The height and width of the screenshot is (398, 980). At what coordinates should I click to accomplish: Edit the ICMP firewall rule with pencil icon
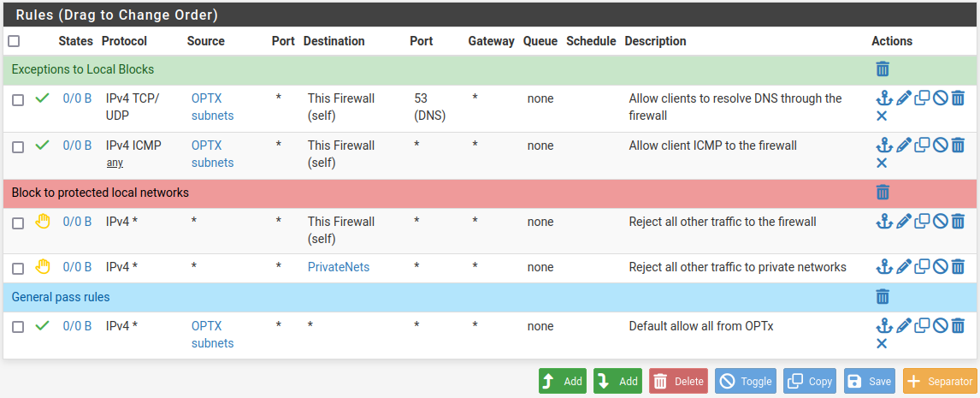click(x=904, y=146)
